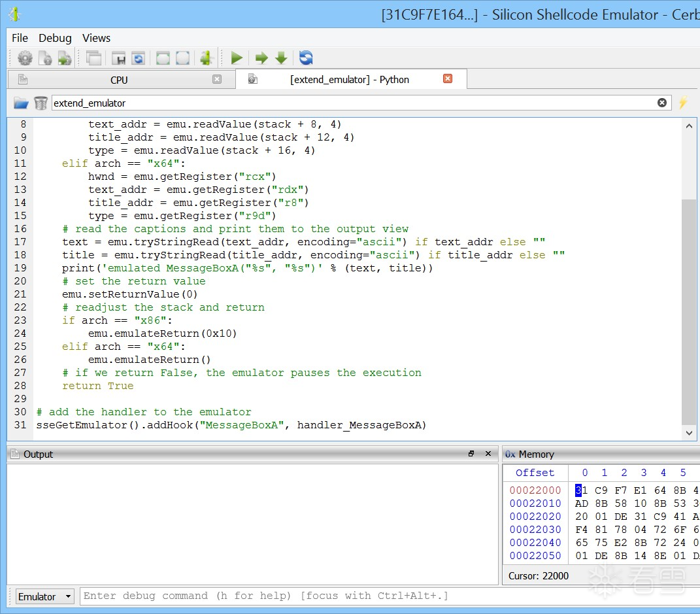Click line 12 hwnd getRegister rcx

[x=182, y=177]
